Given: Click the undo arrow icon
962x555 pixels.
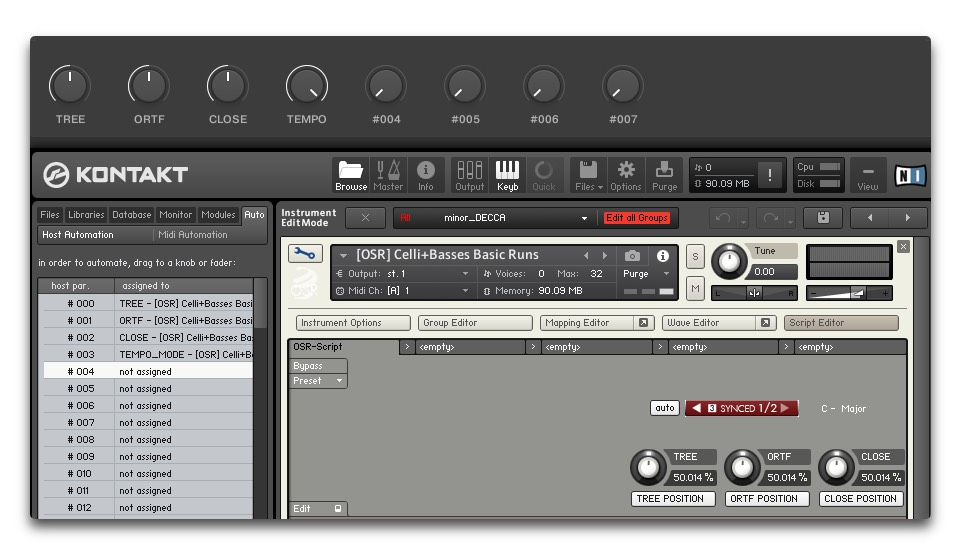Looking at the screenshot, I should [x=723, y=218].
